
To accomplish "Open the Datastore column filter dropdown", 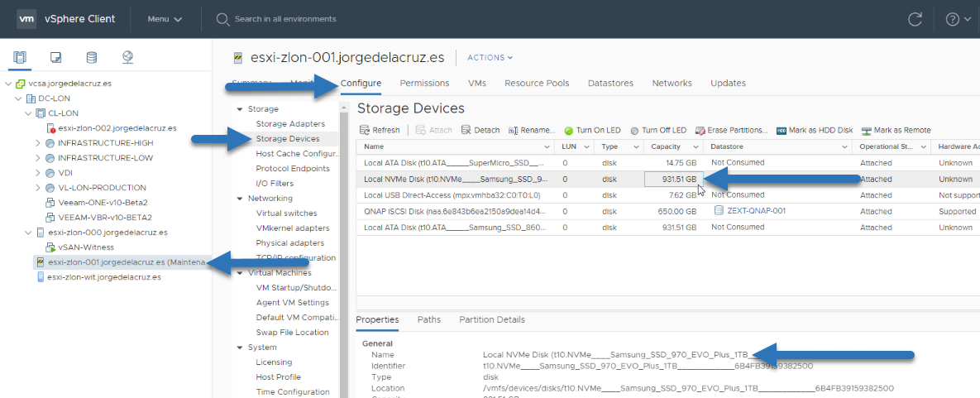I will pyautogui.click(x=843, y=147).
